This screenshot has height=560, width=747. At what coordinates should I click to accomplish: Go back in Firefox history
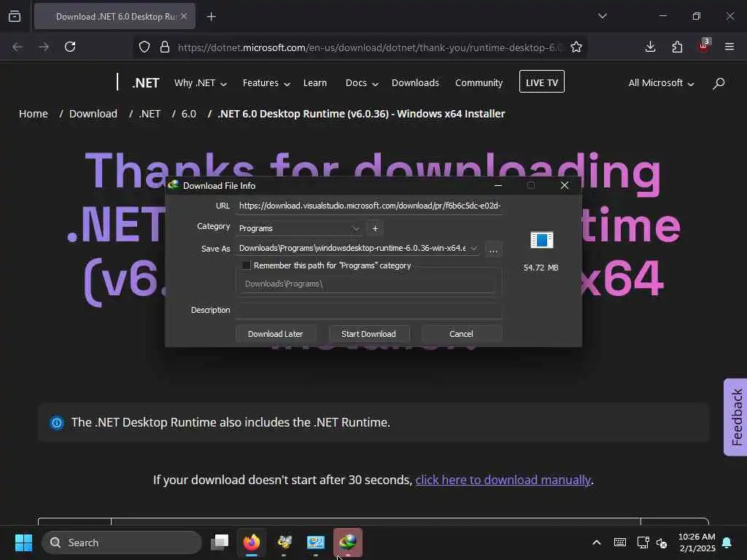(18, 47)
